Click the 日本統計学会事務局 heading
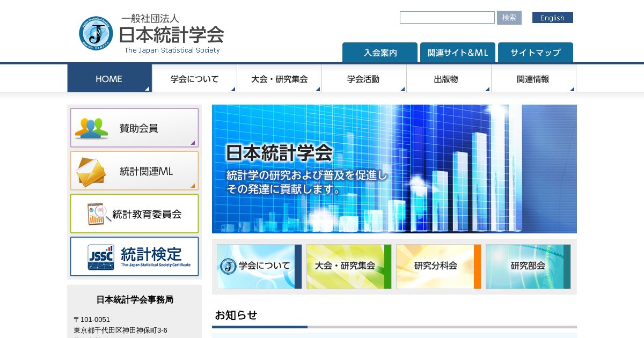 click(135, 299)
